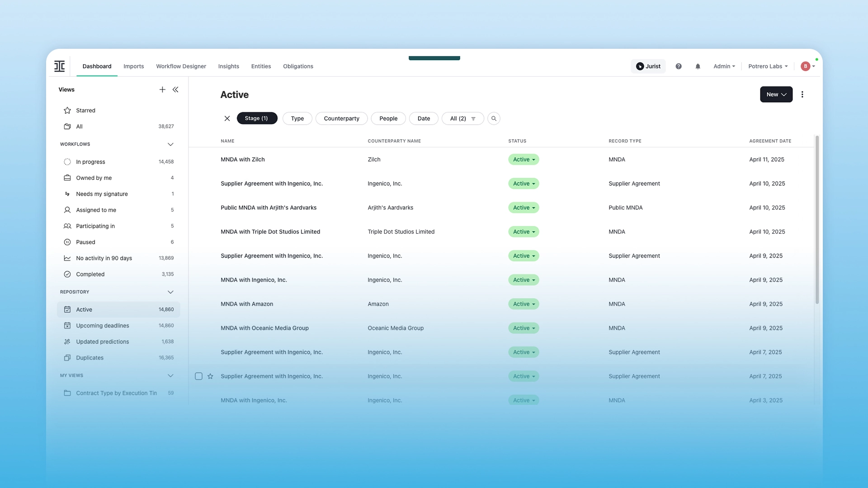The width and height of the screenshot is (868, 488).
Task: Click the Duplicates copy icon
Action: pos(67,357)
